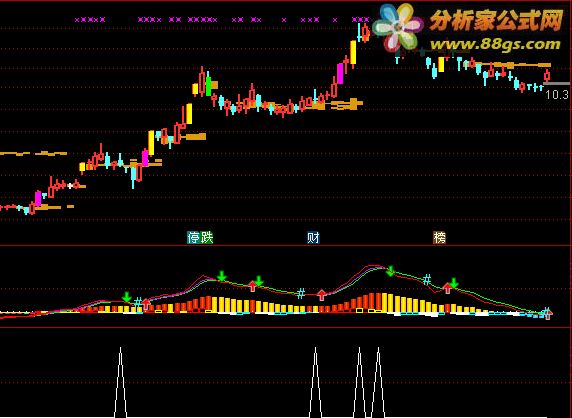Click the 停跌 marker label

[x=200, y=238]
